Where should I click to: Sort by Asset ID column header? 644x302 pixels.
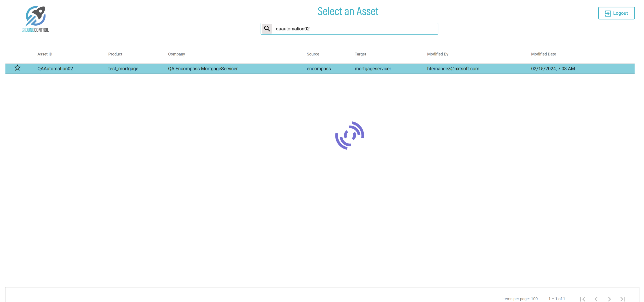pos(45,54)
